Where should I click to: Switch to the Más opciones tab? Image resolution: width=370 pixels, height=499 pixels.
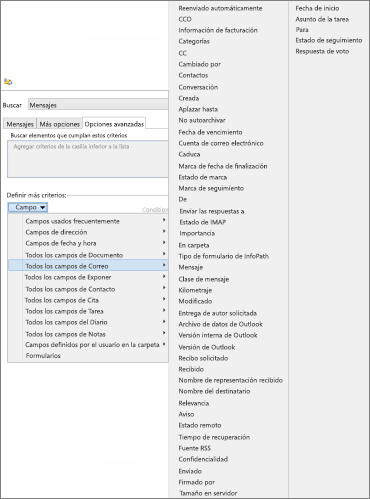[x=59, y=124]
